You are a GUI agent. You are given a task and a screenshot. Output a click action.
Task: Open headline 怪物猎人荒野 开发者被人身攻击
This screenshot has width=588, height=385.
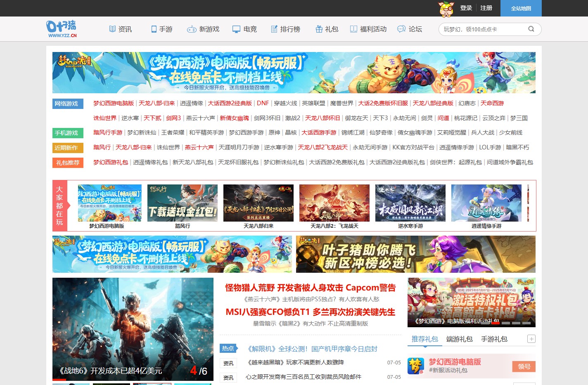click(x=311, y=288)
